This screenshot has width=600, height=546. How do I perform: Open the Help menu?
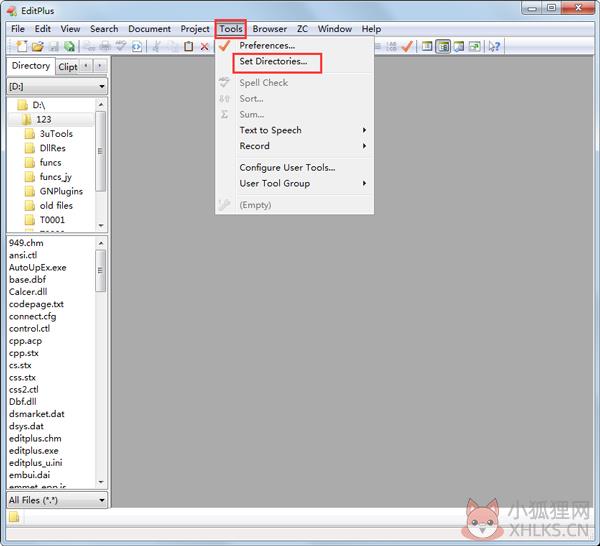371,29
